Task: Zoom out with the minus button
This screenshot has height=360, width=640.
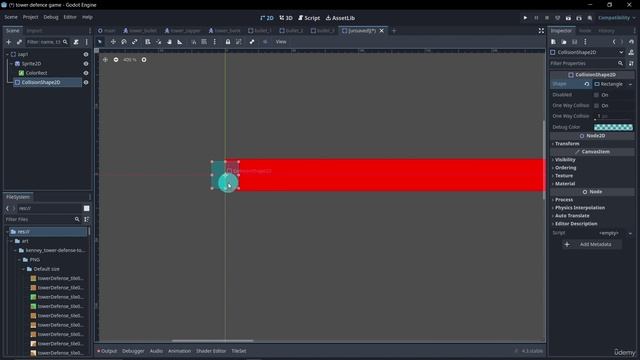Action: click(x=116, y=60)
